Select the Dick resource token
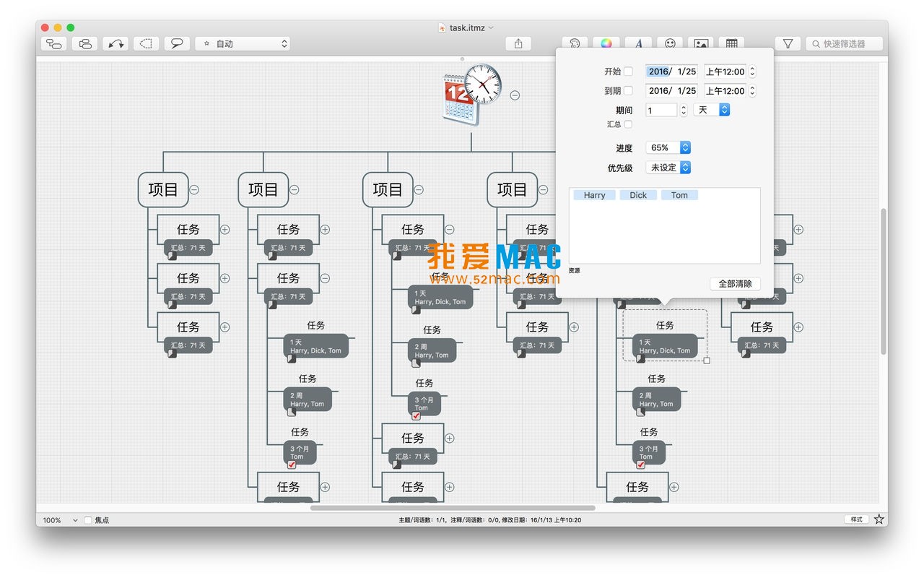The image size is (924, 578). click(638, 195)
